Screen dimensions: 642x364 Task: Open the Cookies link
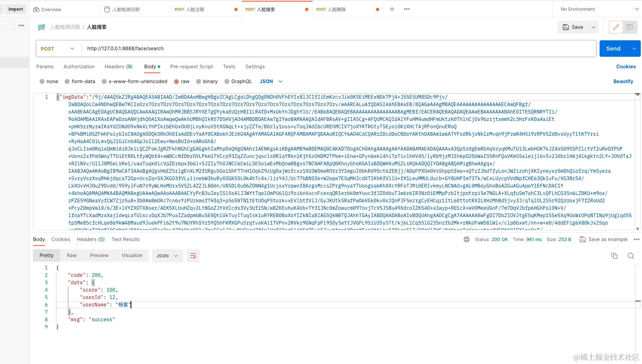[626, 67]
